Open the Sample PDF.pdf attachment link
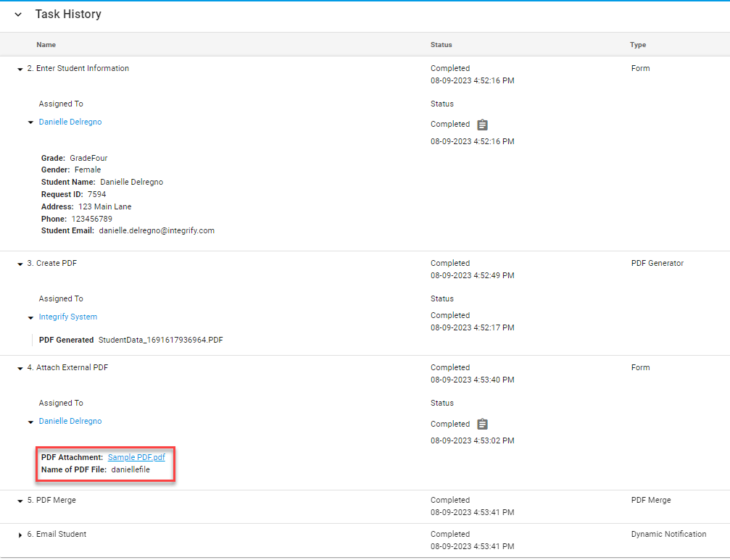730x560 pixels. click(136, 457)
